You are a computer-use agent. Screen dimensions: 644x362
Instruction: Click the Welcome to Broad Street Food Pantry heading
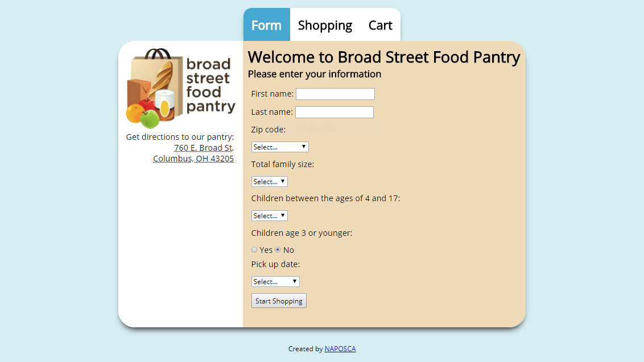click(x=384, y=57)
